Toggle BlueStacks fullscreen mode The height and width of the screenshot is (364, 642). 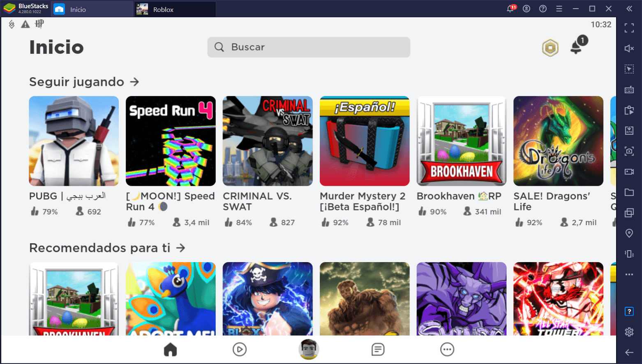(629, 28)
